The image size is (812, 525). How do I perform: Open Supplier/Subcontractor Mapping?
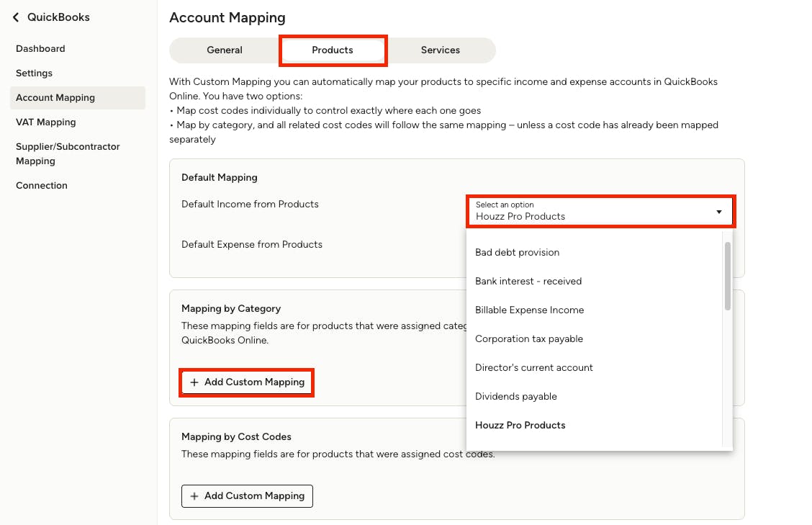pyautogui.click(x=68, y=153)
